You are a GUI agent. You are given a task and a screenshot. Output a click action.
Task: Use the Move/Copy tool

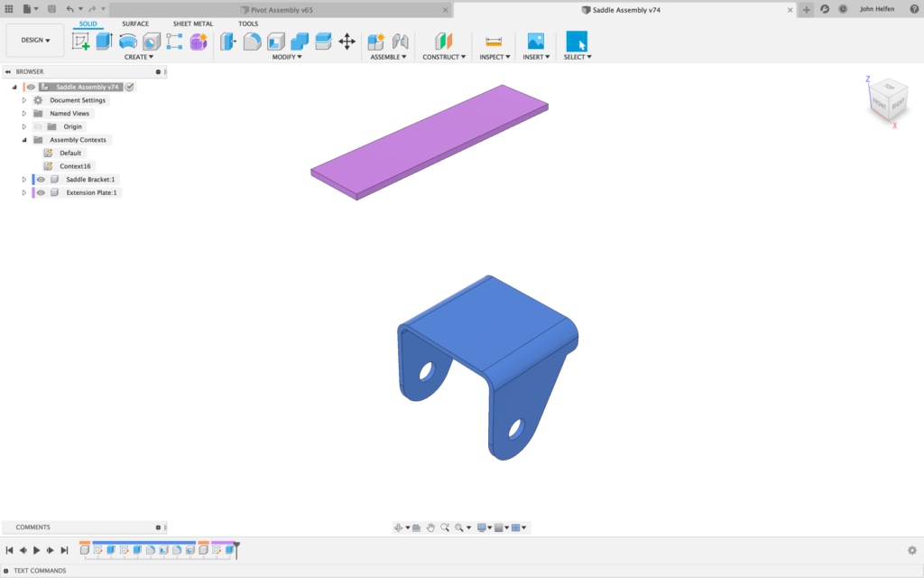tap(346, 41)
